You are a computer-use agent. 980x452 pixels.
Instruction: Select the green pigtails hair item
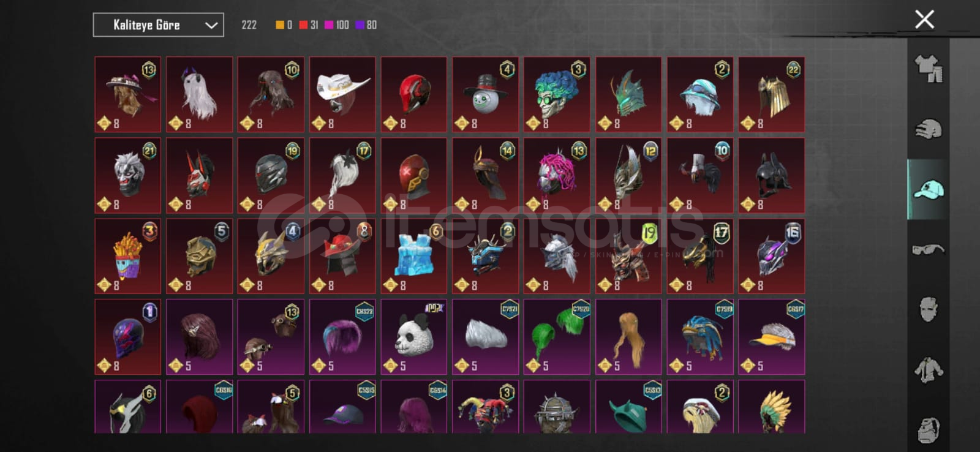557,337
